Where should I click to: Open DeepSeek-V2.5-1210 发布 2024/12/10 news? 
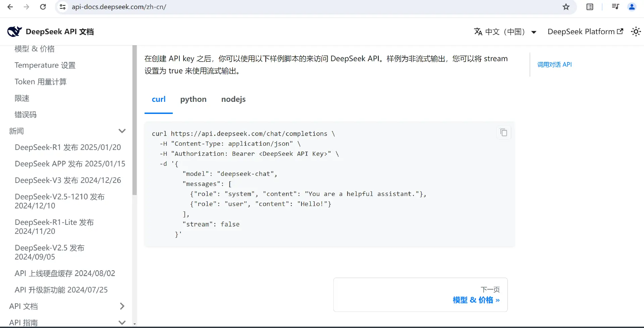tap(60, 201)
